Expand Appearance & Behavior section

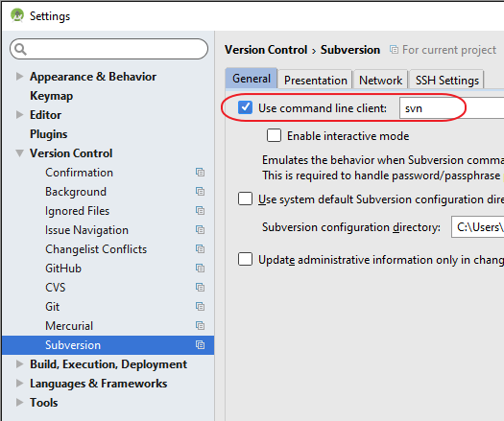point(19,77)
